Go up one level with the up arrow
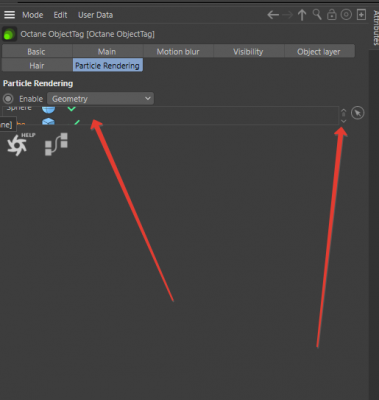 coord(302,15)
